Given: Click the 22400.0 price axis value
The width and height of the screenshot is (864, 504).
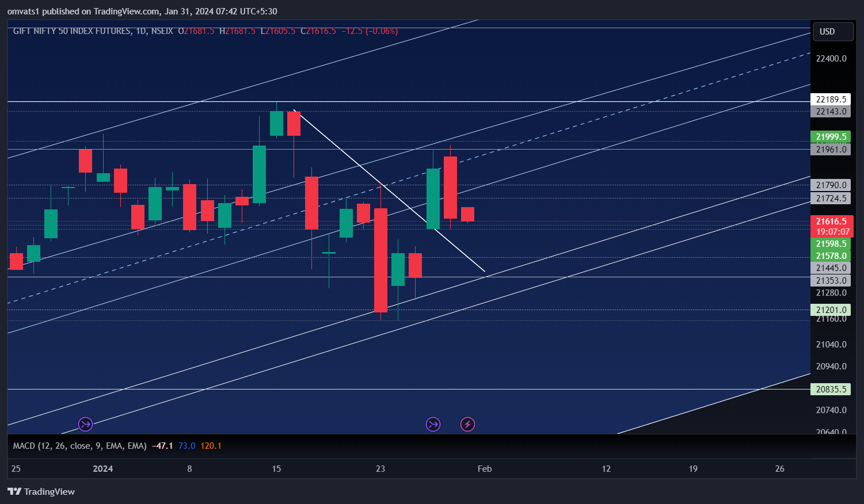Looking at the screenshot, I should pyautogui.click(x=831, y=59).
